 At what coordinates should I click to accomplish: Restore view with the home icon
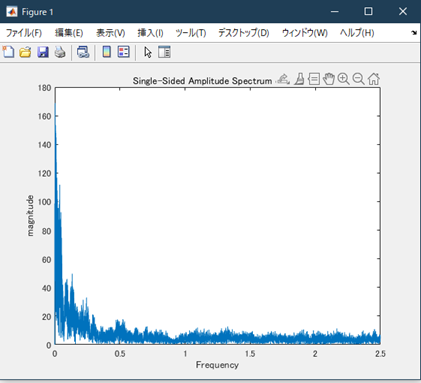[x=374, y=79]
